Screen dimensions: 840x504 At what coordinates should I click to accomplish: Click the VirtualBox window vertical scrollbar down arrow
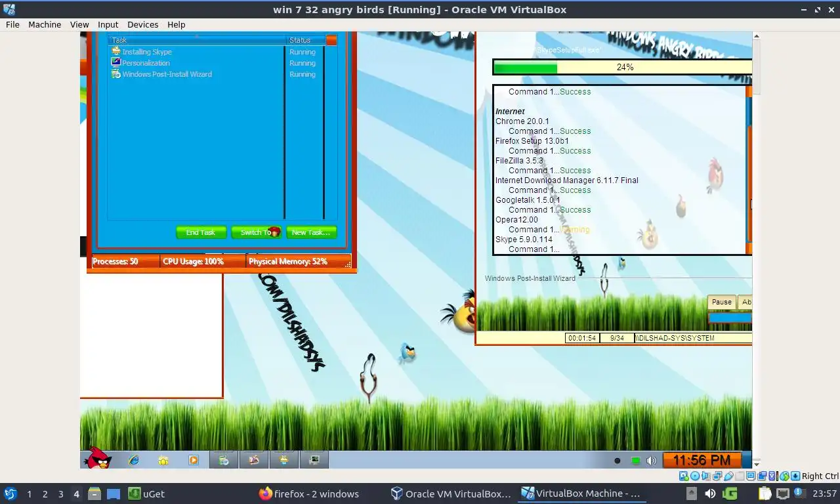point(756,464)
